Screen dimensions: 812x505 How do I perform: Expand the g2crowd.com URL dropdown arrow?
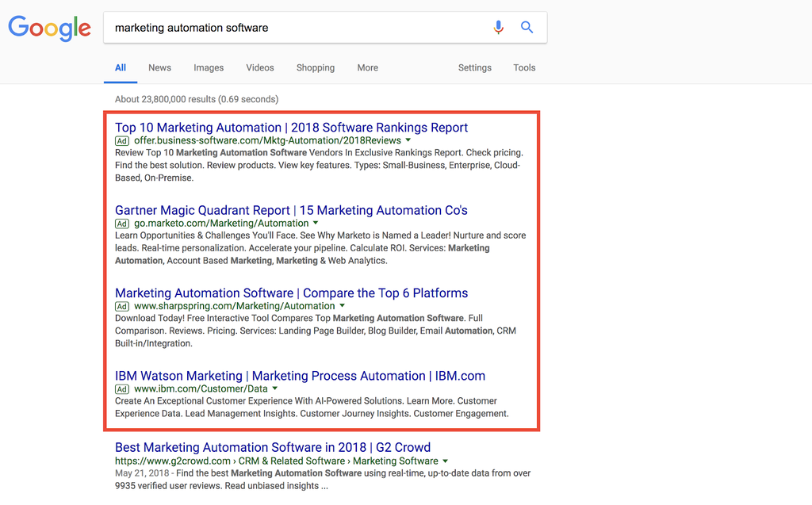(446, 461)
